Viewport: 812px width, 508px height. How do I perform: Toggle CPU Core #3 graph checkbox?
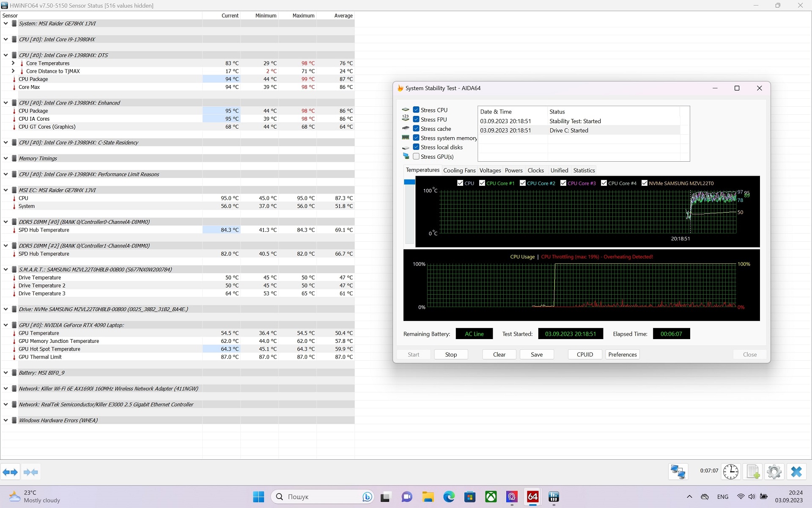(x=563, y=183)
